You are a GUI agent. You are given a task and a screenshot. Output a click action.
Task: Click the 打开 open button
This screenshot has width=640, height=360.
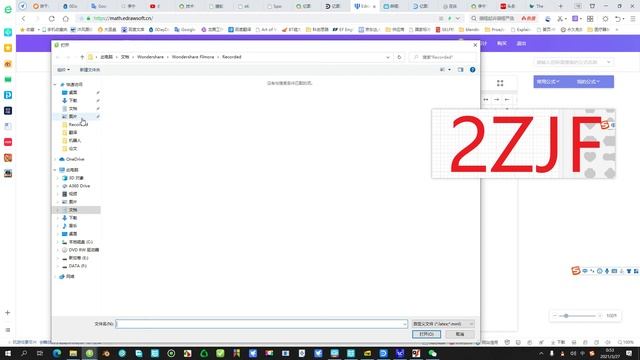tap(426, 334)
